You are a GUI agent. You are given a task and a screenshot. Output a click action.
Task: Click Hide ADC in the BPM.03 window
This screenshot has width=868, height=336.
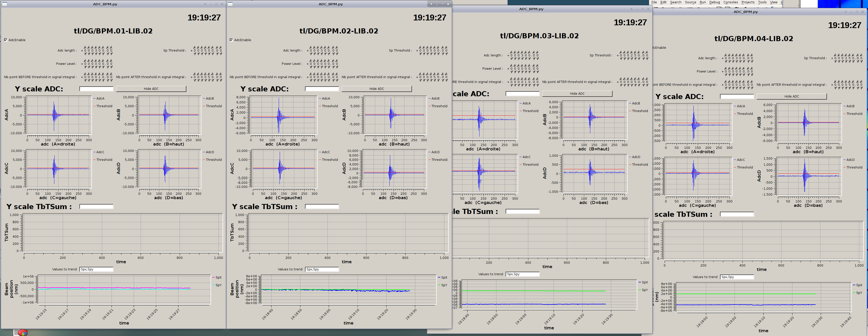click(577, 94)
